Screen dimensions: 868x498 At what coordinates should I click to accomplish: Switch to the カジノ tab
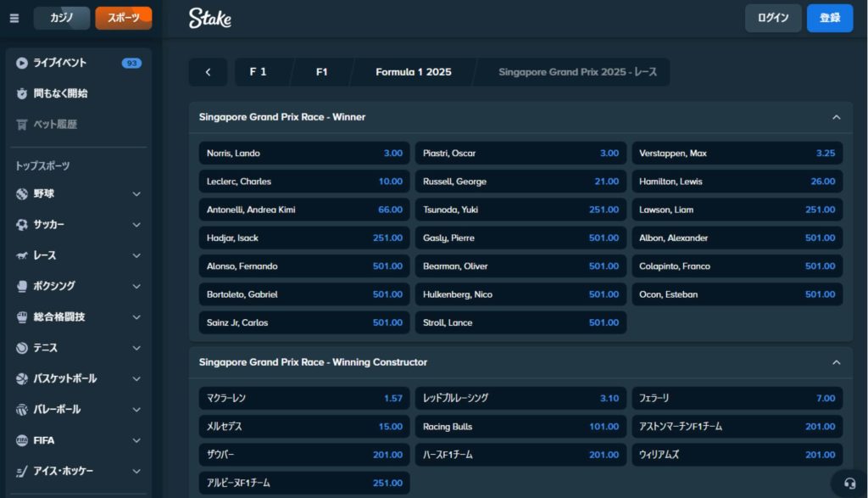click(61, 19)
